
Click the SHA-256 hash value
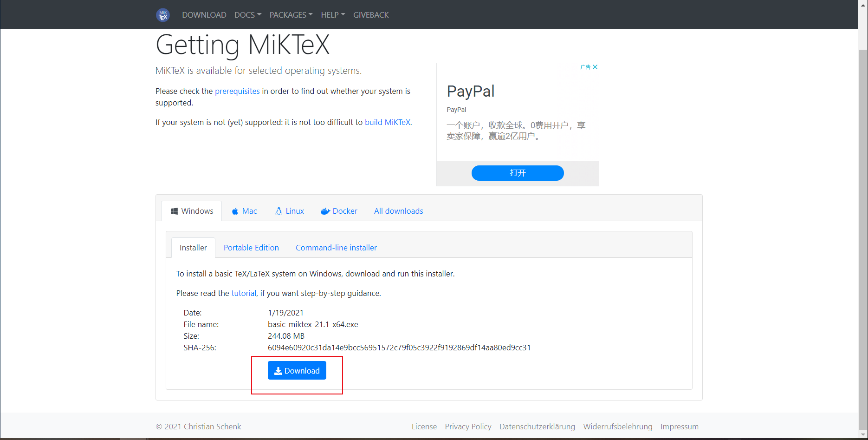pos(399,348)
